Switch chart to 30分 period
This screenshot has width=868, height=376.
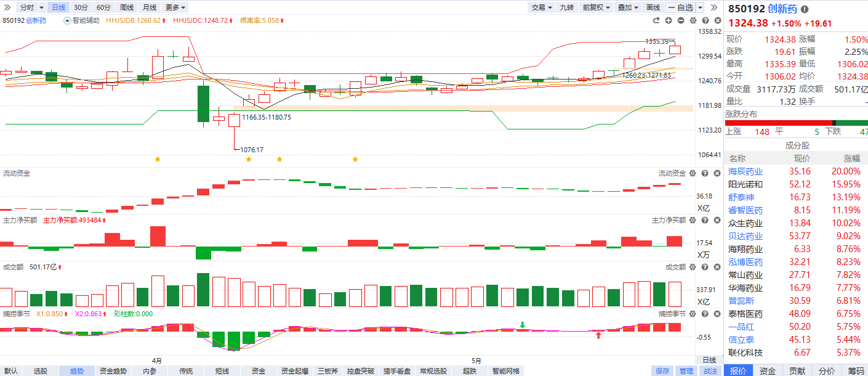(81, 7)
